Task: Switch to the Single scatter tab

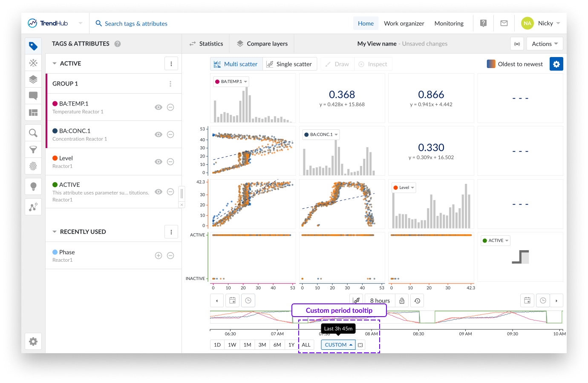Action: click(289, 64)
